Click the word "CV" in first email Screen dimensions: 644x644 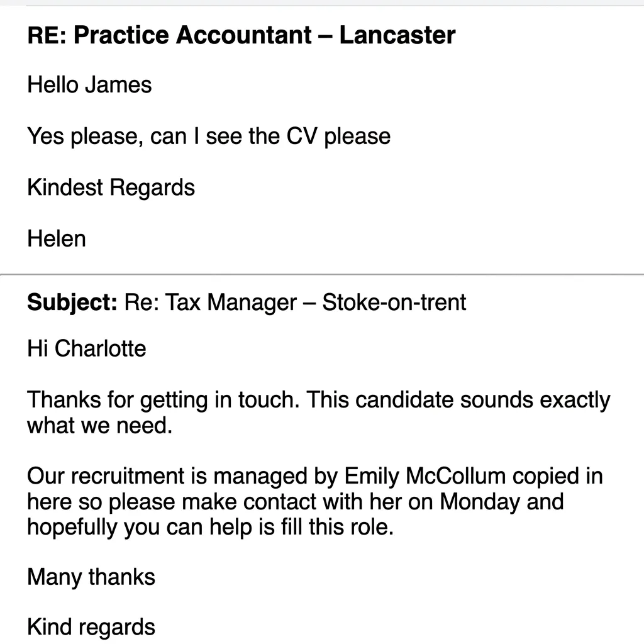pos(302,136)
